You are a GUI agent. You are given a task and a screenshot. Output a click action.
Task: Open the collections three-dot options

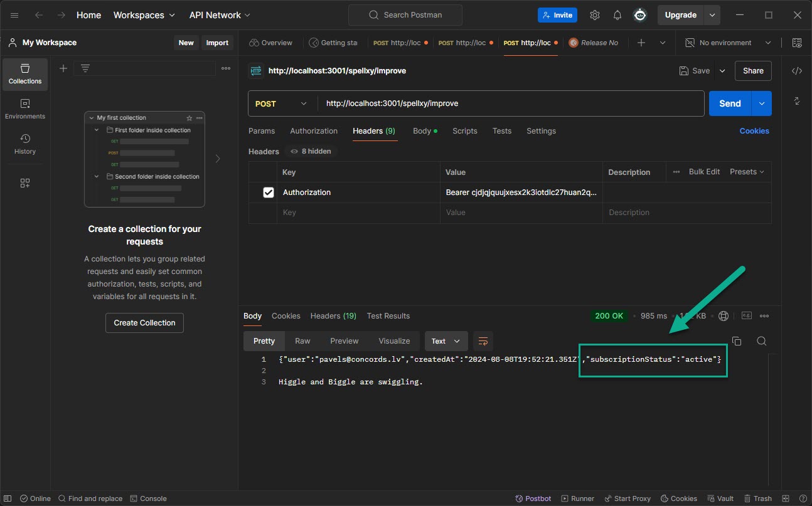point(226,68)
